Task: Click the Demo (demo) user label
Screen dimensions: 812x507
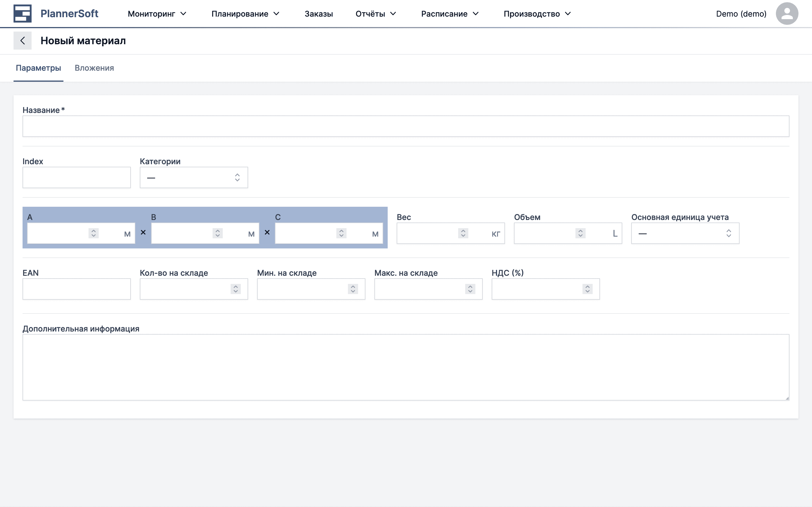Action: tap(741, 14)
